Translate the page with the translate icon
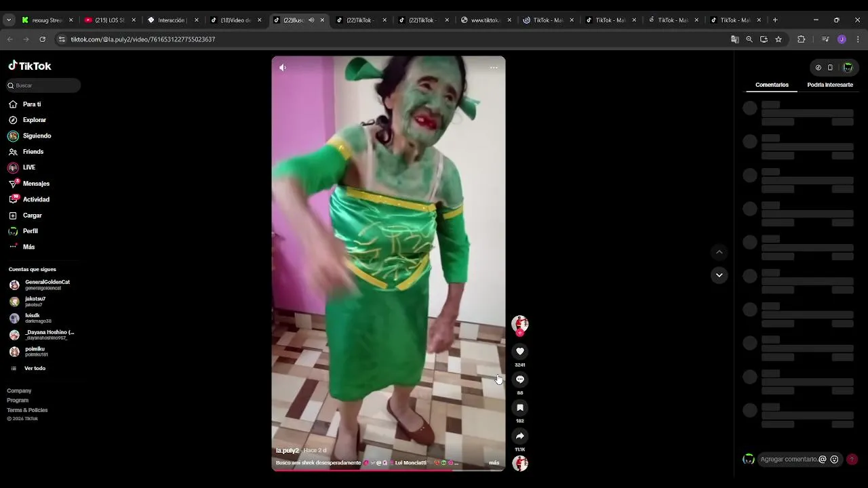 [x=734, y=39]
